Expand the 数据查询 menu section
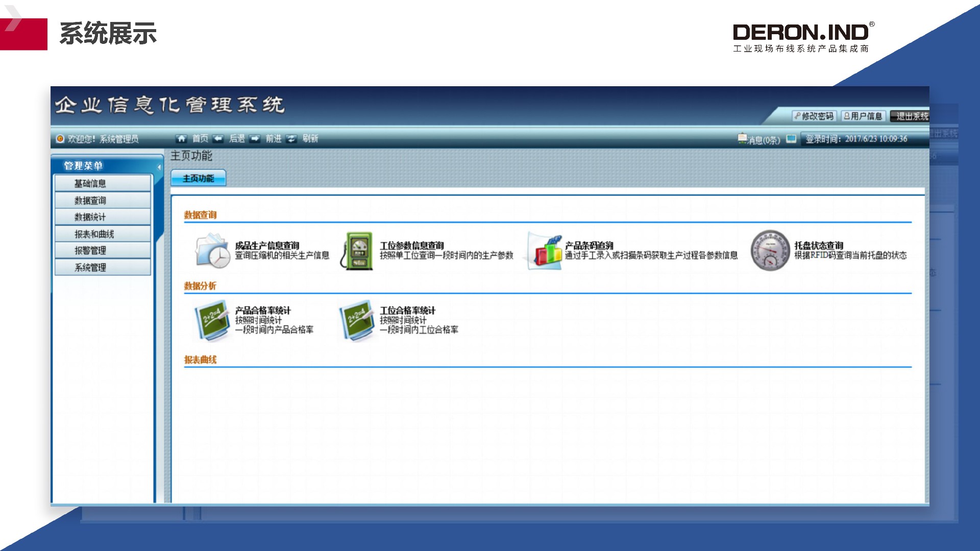Screen dimensions: 980x551 point(103,201)
